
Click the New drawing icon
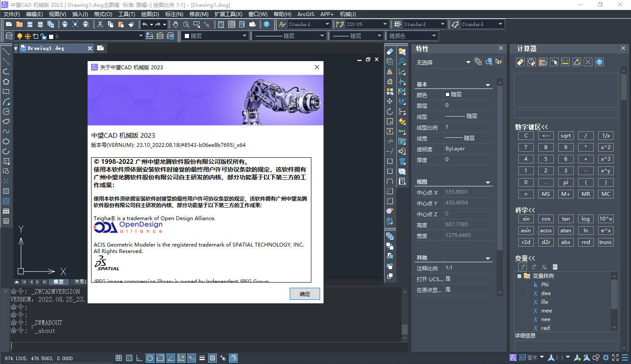point(9,24)
